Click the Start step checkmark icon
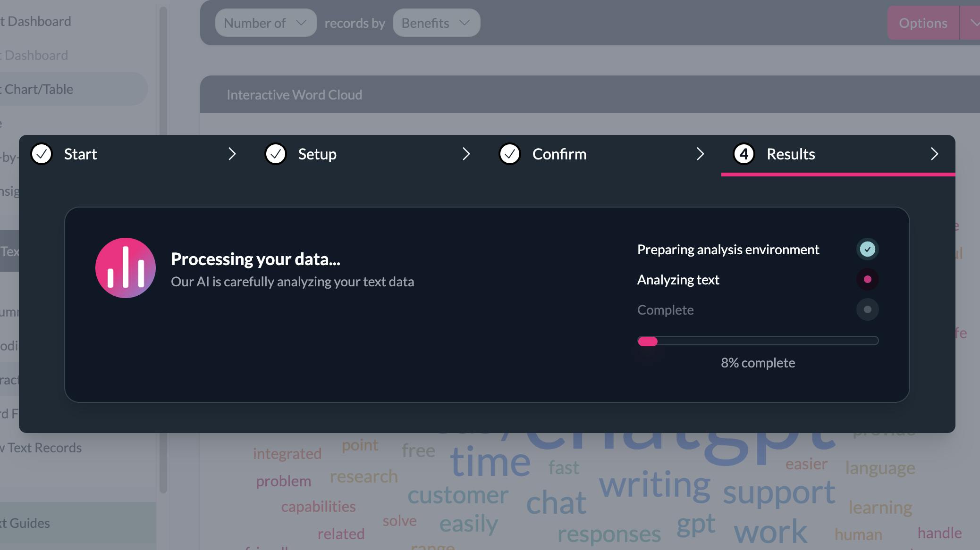This screenshot has height=550, width=980. pyautogui.click(x=42, y=154)
